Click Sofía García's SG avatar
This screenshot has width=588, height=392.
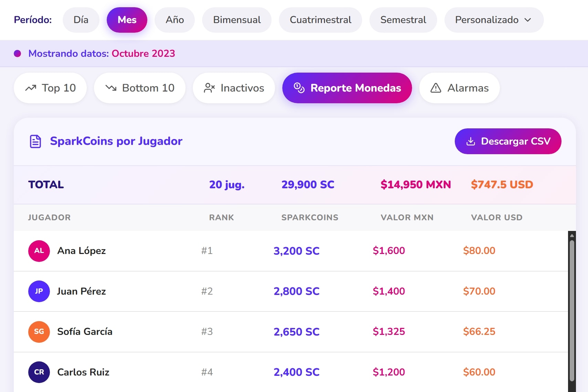(x=39, y=332)
